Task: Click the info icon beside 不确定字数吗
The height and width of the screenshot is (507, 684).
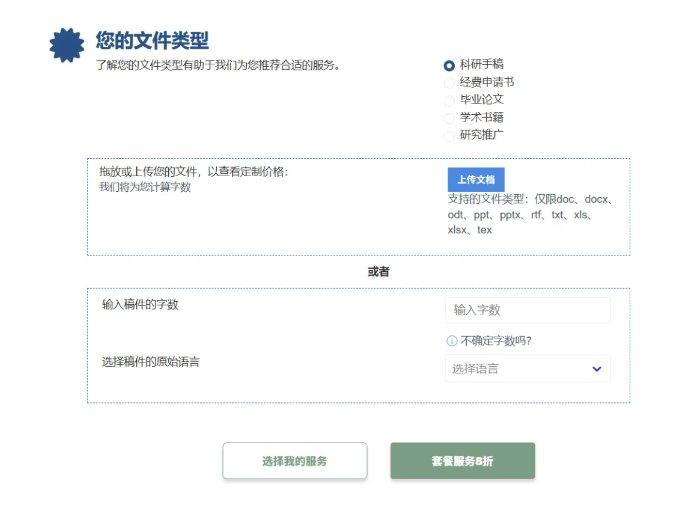Action: point(451,341)
